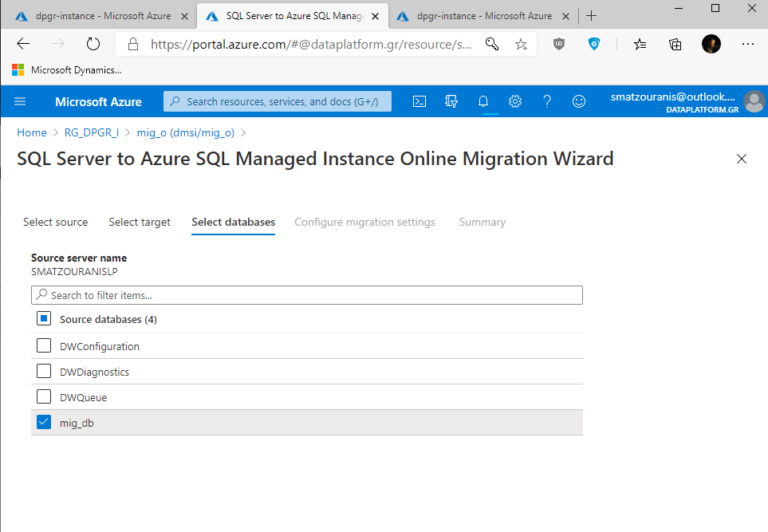The height and width of the screenshot is (532, 768).
Task: Open Azure help question mark
Action: pyautogui.click(x=547, y=101)
